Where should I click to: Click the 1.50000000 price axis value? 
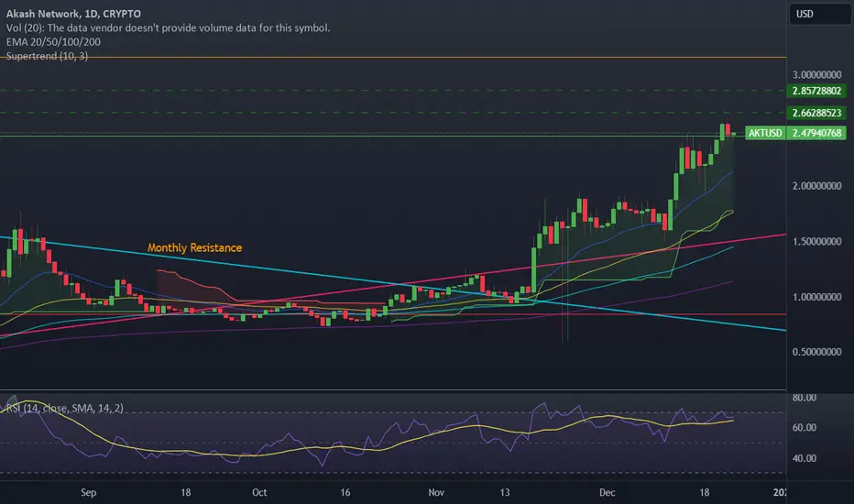(x=816, y=241)
